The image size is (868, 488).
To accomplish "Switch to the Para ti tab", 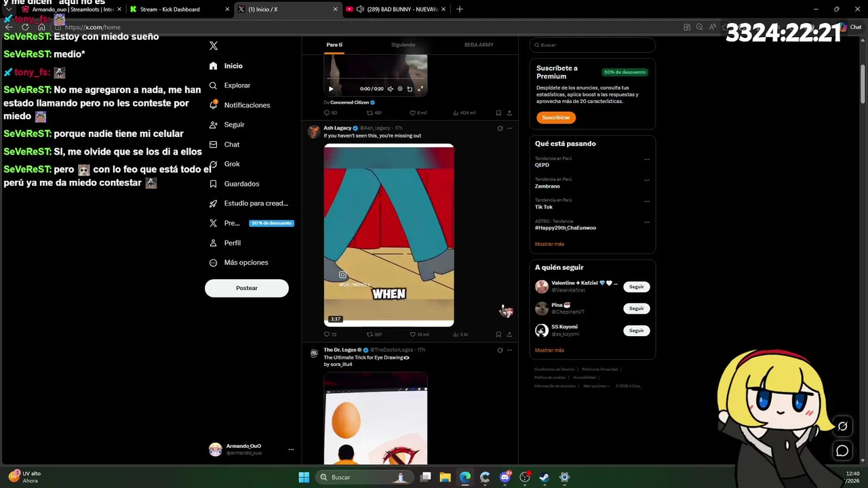I will coord(334,45).
